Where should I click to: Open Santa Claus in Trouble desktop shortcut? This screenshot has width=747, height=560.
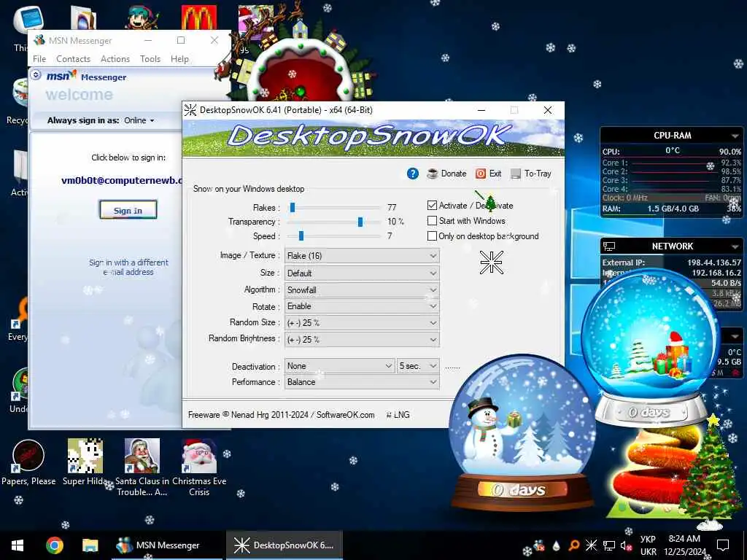[x=142, y=467]
